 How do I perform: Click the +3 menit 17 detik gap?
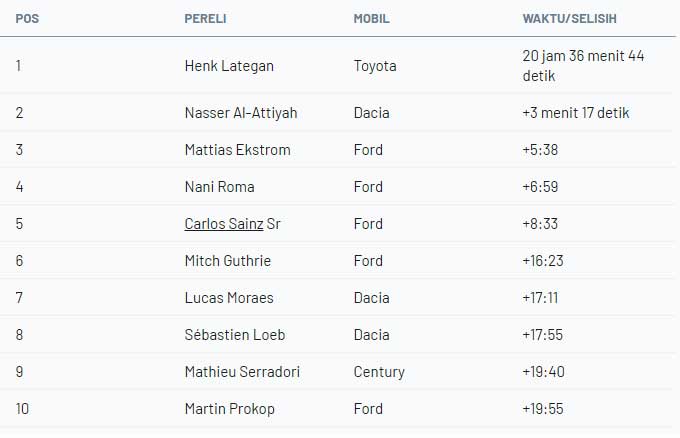(575, 113)
